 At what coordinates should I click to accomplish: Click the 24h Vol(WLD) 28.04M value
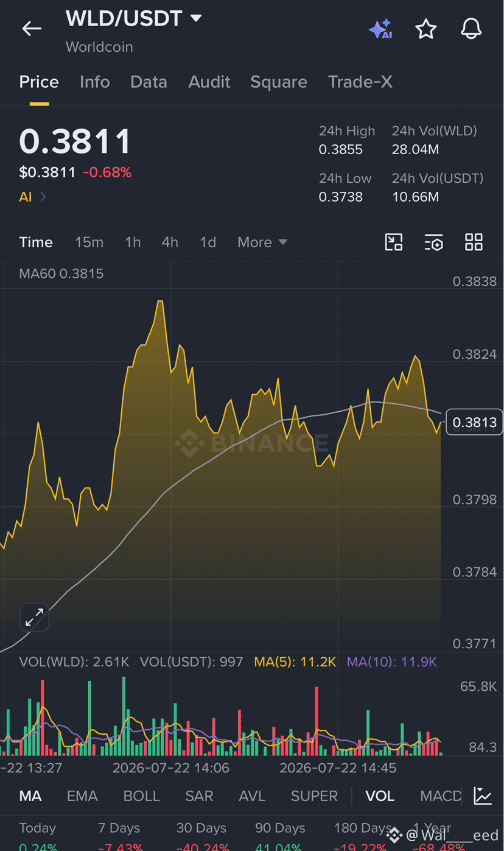(415, 149)
